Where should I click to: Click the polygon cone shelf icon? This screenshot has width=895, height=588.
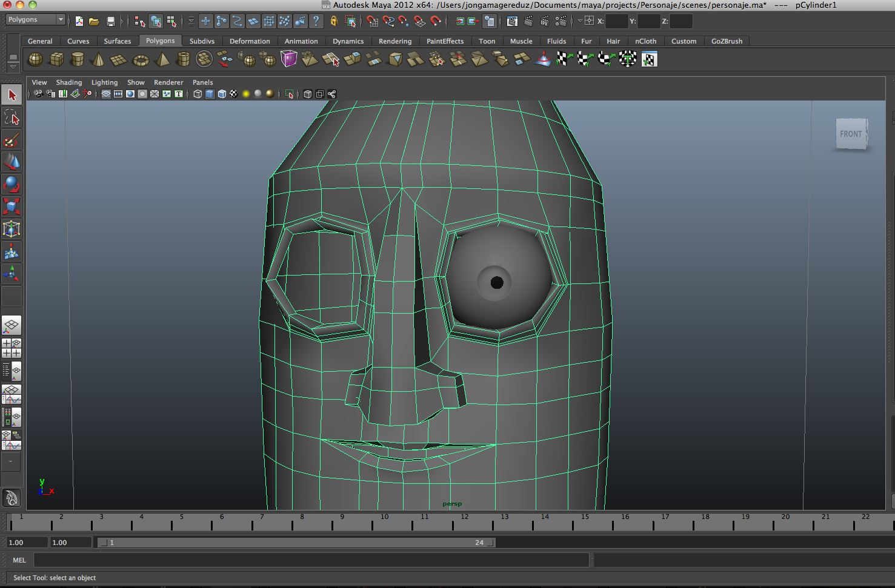pos(98,59)
